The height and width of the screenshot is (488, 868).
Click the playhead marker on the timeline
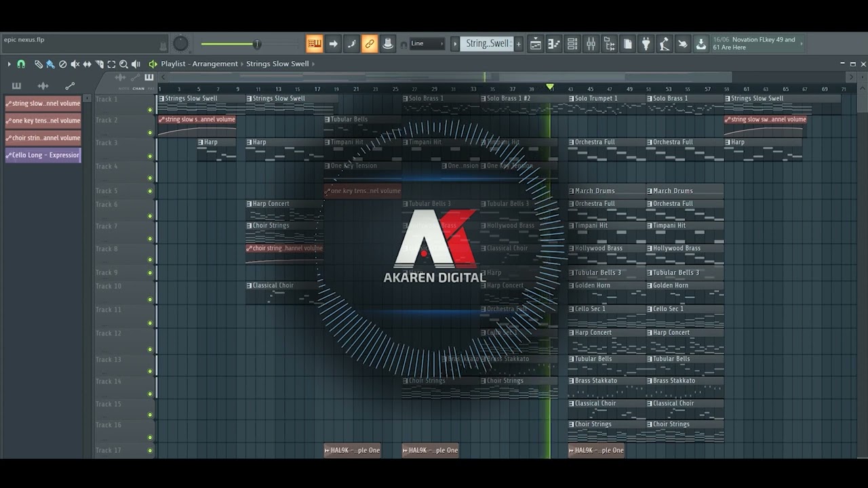(550, 87)
